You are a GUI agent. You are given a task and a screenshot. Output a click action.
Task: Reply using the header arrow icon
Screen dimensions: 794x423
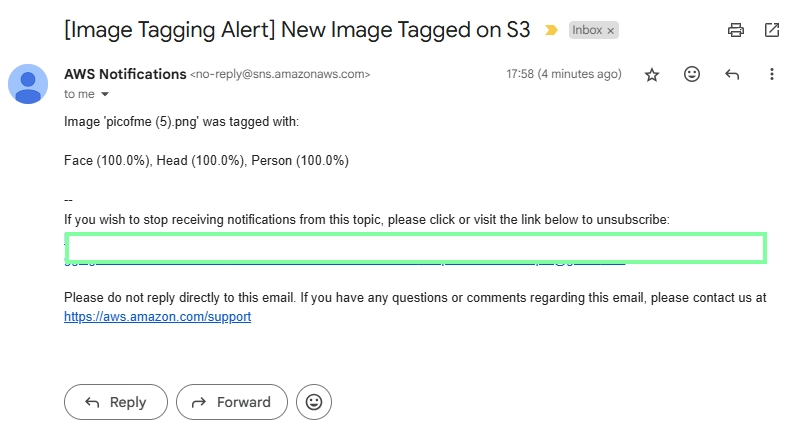pos(732,75)
